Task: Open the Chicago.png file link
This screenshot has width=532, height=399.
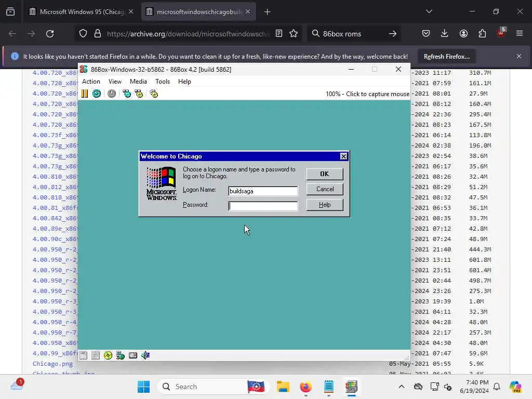Action: coord(52,363)
